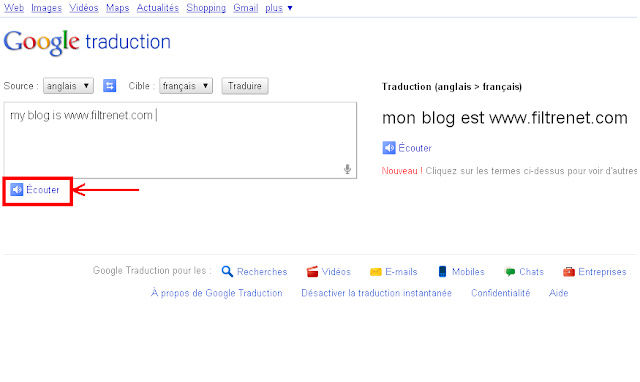The image size is (640, 382).
Task: Click speech bubble icon beside Chats
Action: (510, 272)
